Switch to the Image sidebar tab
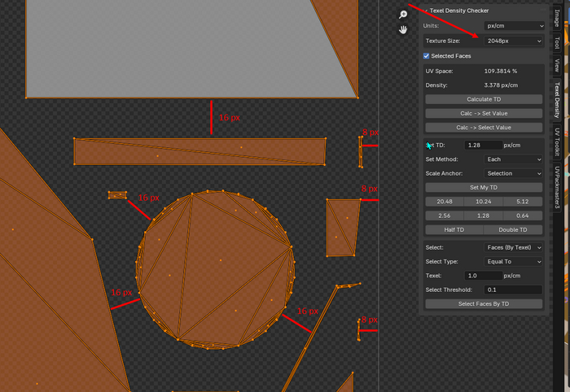The height and width of the screenshot is (392, 570). (x=557, y=17)
